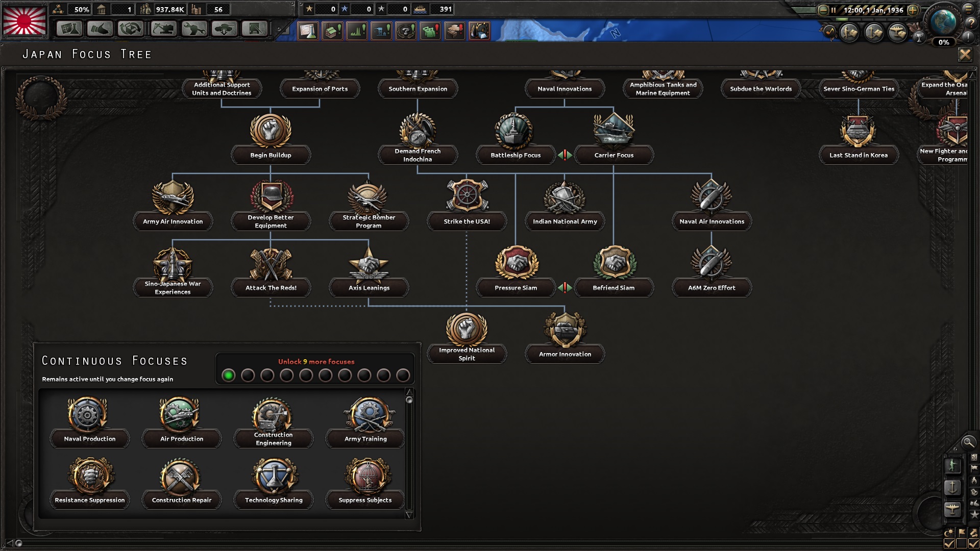
Task: Open the achievements trophy icon
Action: click(919, 37)
